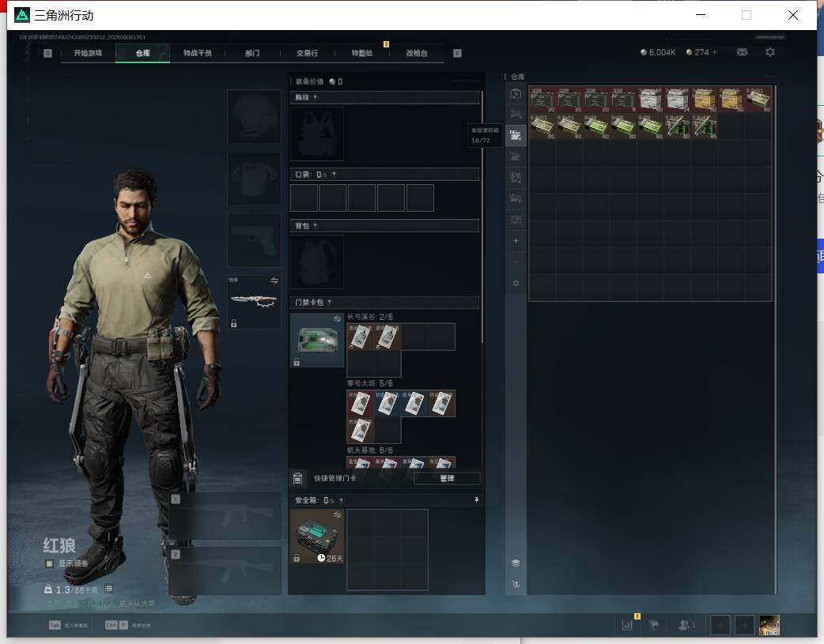824x644 pixels.
Task: Open the top-right settings gear
Action: (770, 52)
